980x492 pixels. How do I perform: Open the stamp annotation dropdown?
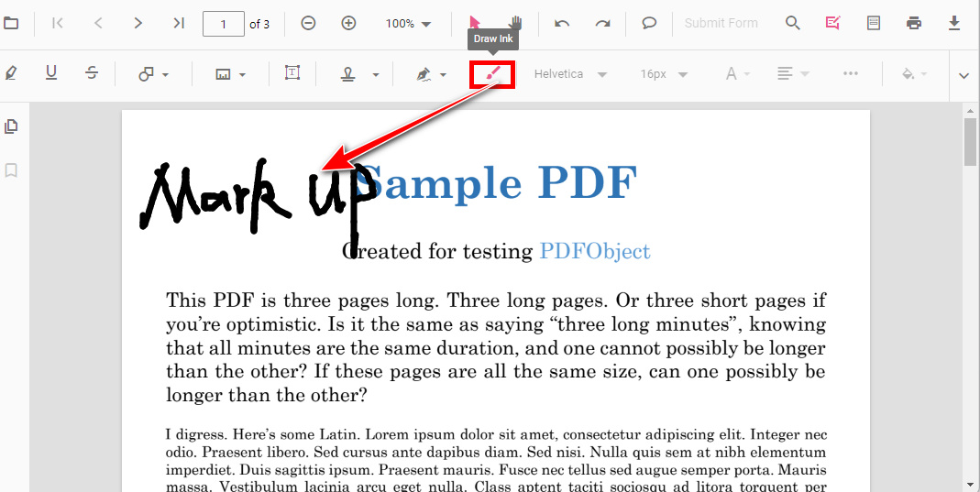pos(361,74)
